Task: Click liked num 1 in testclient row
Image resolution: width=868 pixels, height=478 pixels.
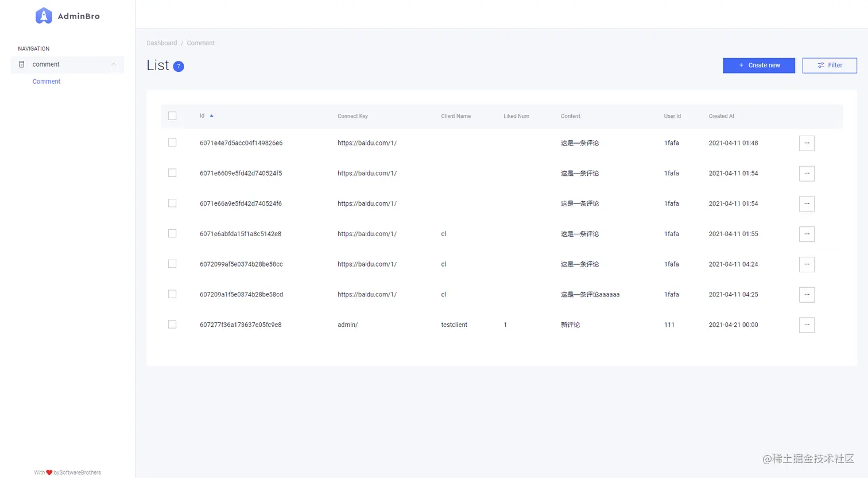Action: coord(505,325)
